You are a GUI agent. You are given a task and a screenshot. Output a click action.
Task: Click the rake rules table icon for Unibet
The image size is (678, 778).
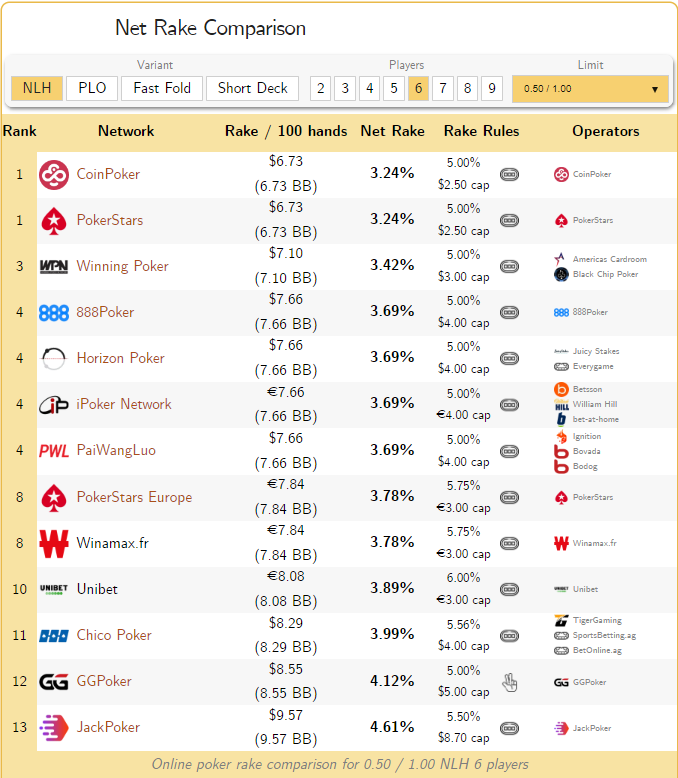pyautogui.click(x=509, y=589)
